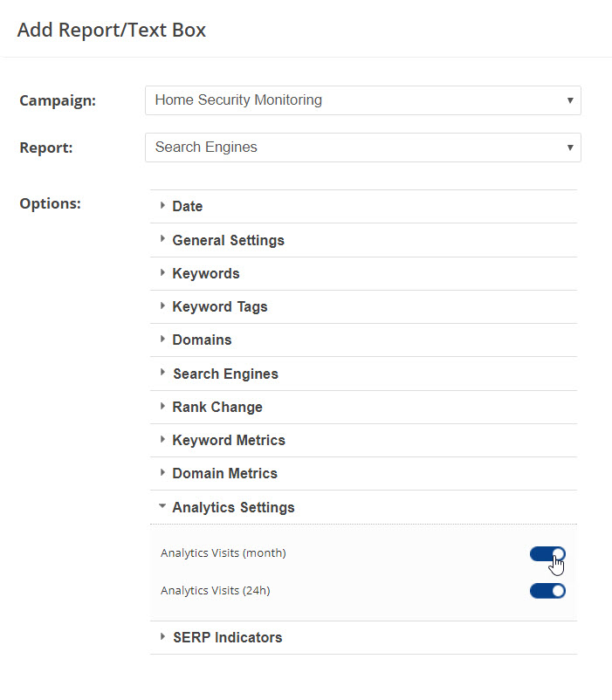Open the Campaign dropdown
This screenshot has width=612, height=700.
pyautogui.click(x=362, y=100)
